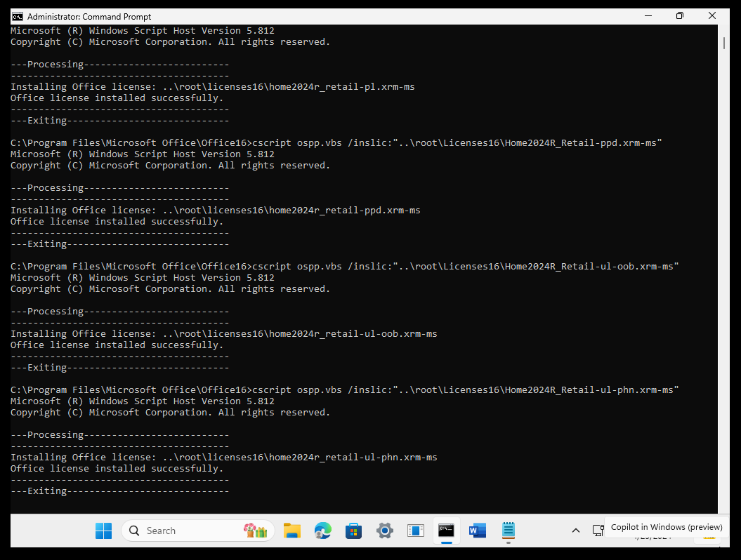This screenshot has width=741, height=560.
Task: Click 'Installing Office license' line for retail-pl
Action: tap(213, 87)
